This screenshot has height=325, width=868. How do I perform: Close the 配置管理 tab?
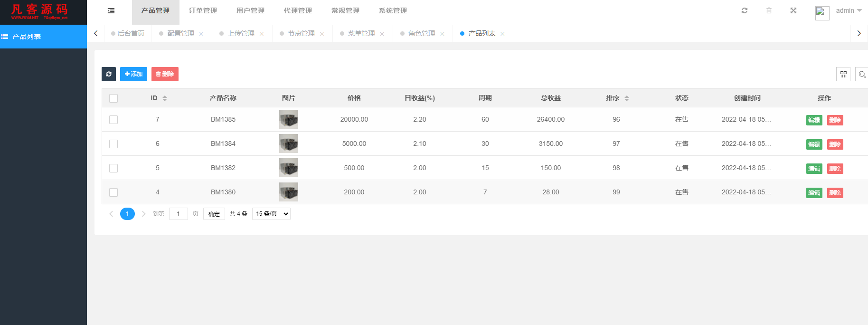click(x=201, y=34)
